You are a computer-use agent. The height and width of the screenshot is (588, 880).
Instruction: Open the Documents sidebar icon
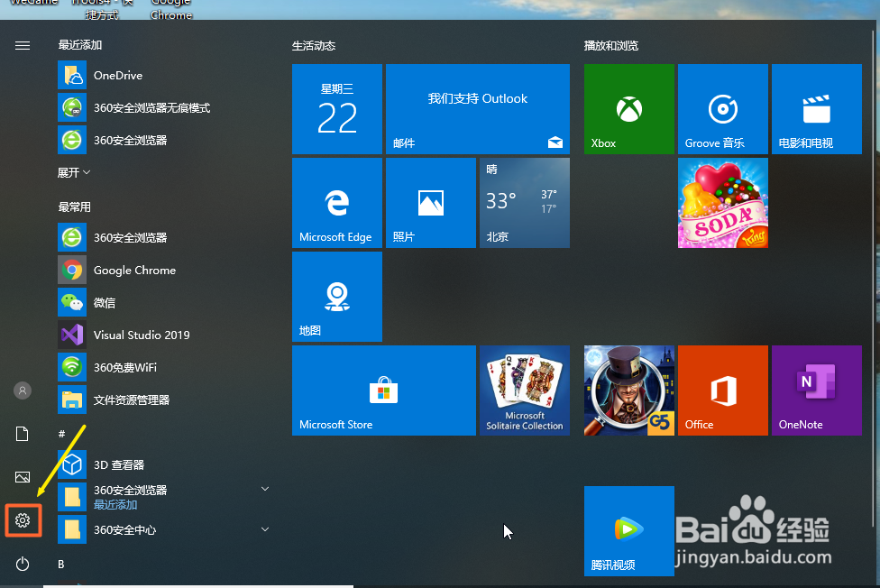[x=23, y=434]
